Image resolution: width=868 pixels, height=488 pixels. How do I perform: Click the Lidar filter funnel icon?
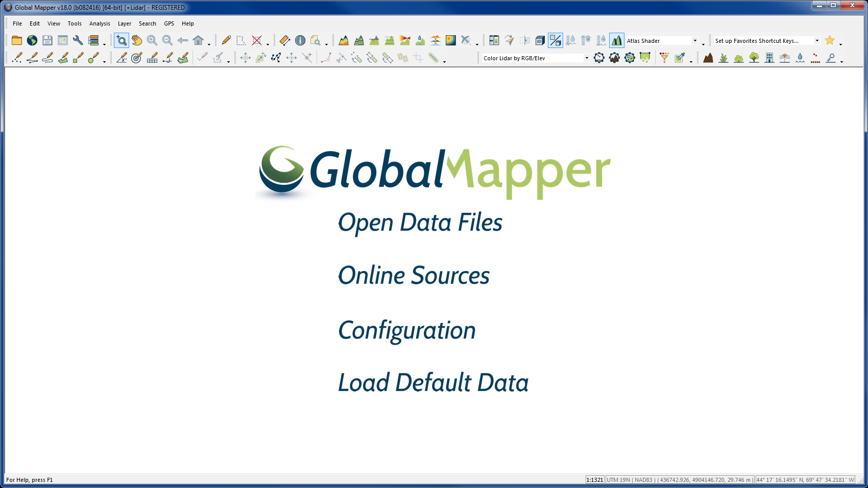664,58
